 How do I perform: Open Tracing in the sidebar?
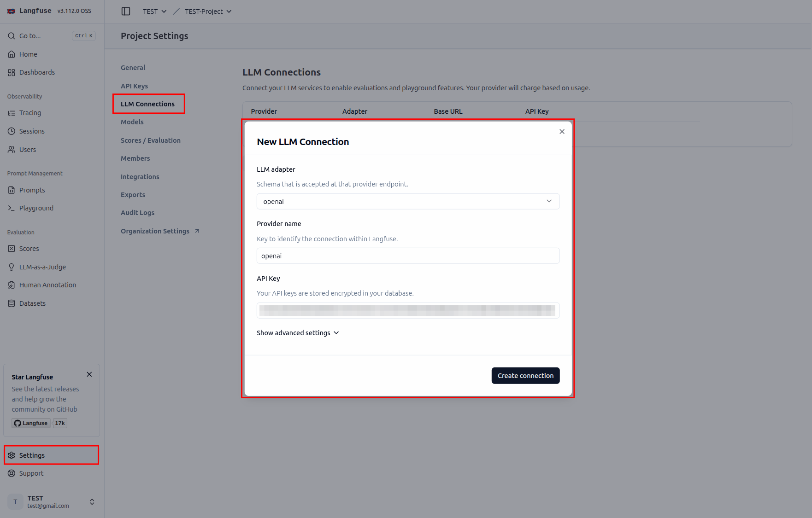click(30, 113)
